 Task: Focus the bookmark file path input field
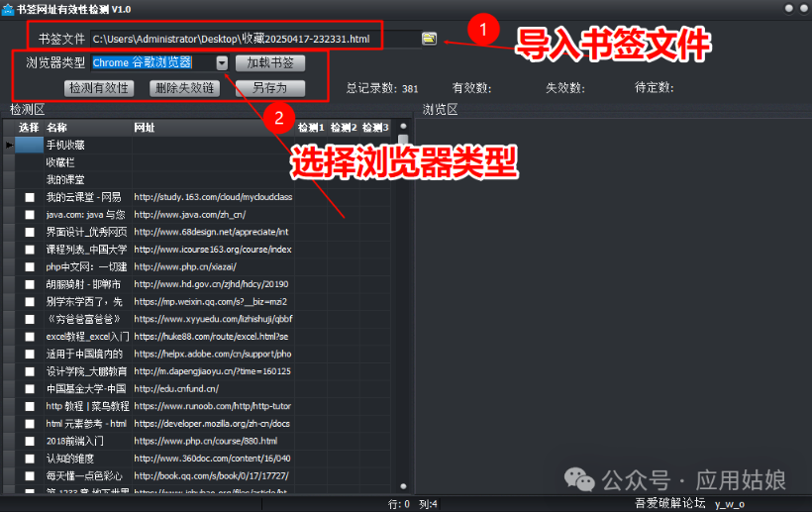click(255, 39)
